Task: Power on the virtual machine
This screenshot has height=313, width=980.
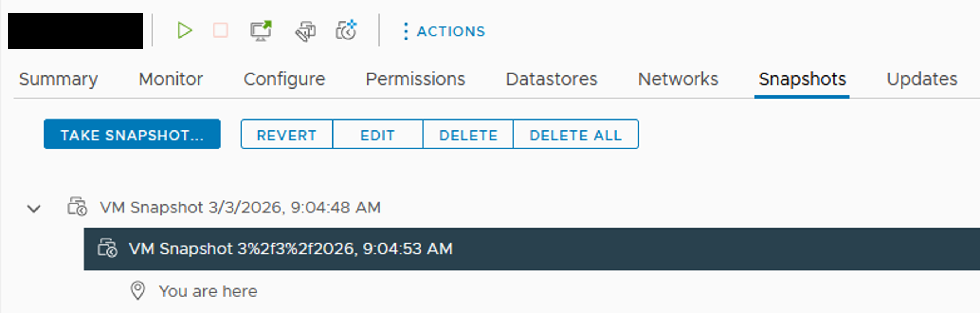Action: 185,30
